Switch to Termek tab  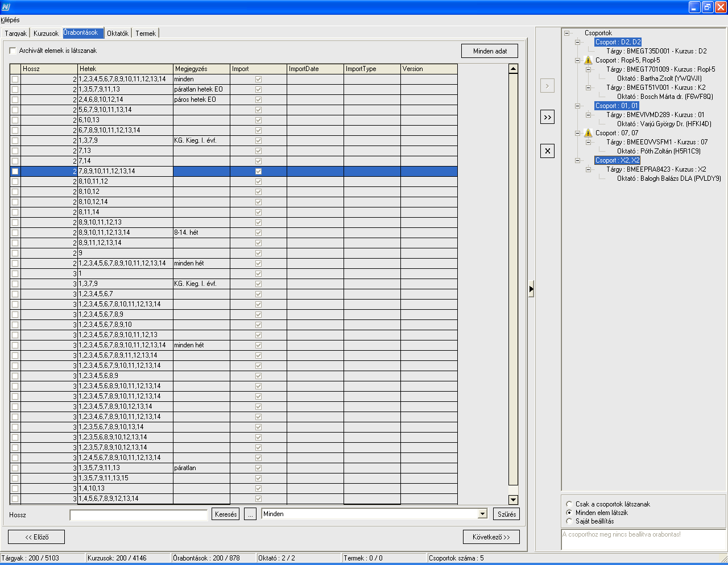tap(146, 34)
